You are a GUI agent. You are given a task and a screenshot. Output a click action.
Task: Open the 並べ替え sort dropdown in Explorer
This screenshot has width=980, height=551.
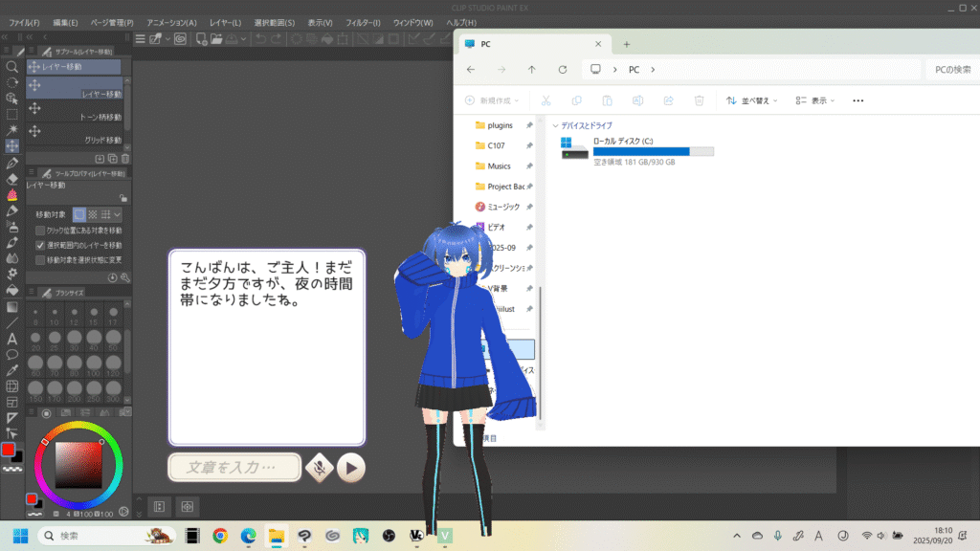(x=751, y=100)
